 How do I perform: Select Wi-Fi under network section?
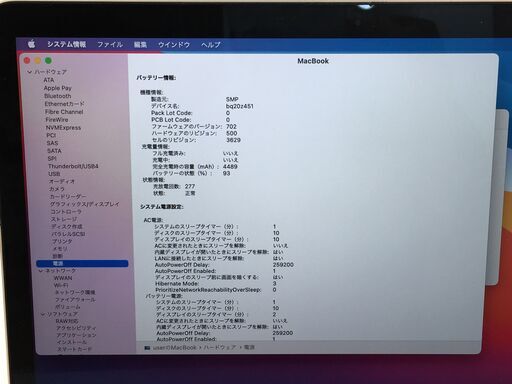(x=61, y=285)
